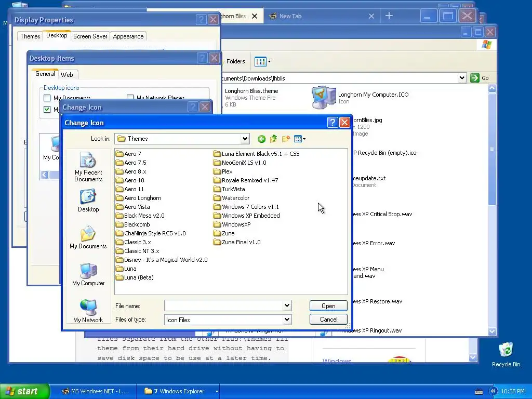Select Longhorn My Computer.ICO file in Explorer
Viewport: 532px width, 399px height.
click(360, 98)
